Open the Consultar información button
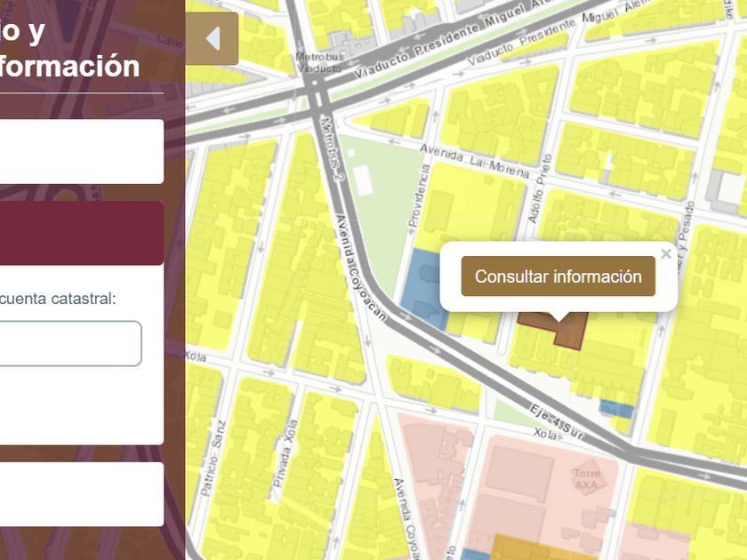747x560 pixels. pyautogui.click(x=558, y=276)
